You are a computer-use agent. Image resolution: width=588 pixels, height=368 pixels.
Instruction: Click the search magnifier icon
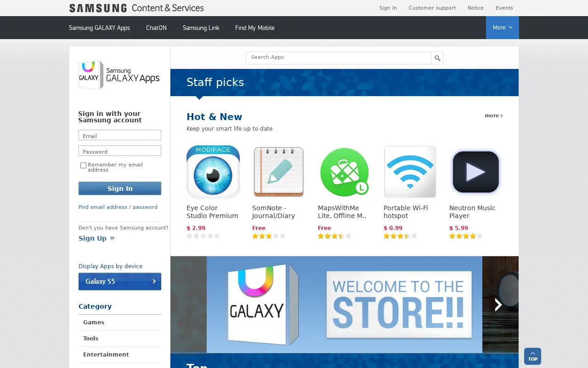tap(437, 58)
